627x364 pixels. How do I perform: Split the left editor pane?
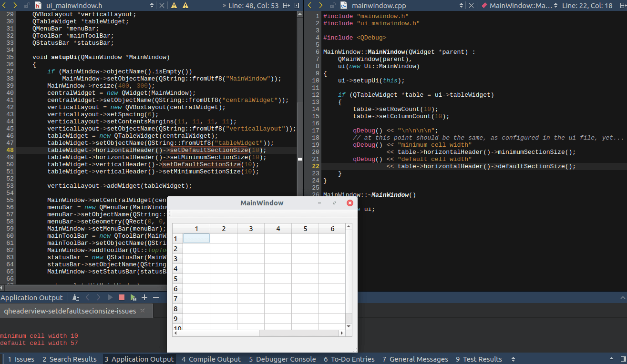pyautogui.click(x=286, y=5)
